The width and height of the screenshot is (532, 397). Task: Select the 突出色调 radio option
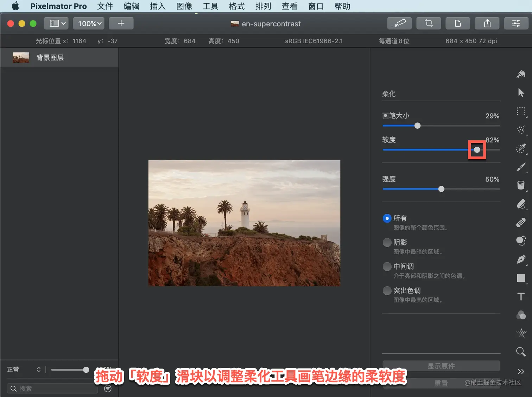[x=387, y=291]
